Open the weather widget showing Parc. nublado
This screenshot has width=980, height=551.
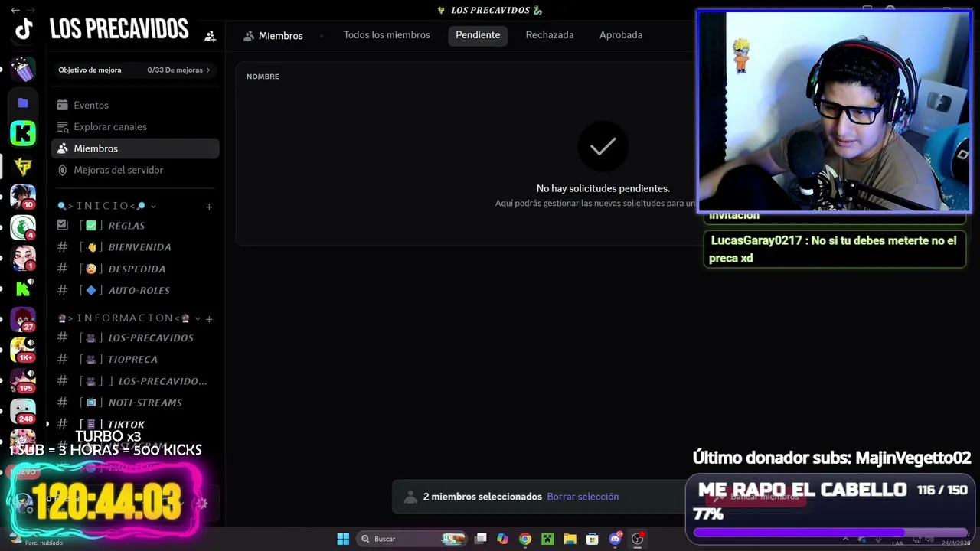click(34, 540)
